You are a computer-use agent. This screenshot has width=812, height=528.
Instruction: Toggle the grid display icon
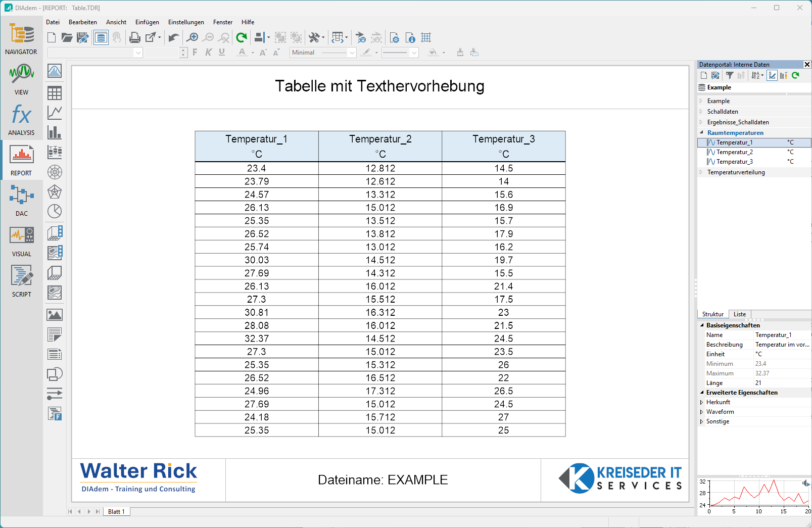coord(426,37)
